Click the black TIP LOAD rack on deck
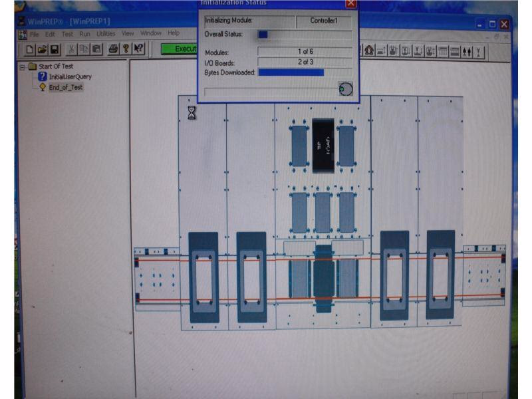Viewport: 532px width, 399px height. [323, 146]
